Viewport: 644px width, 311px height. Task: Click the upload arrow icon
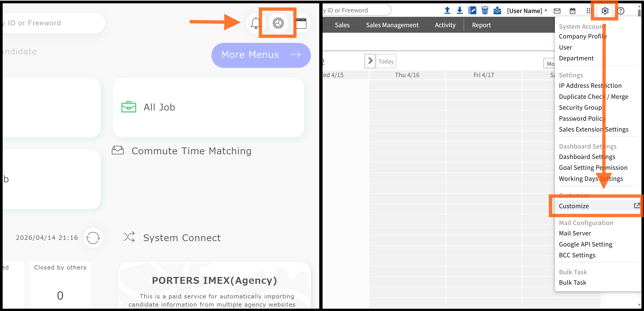coord(447,11)
